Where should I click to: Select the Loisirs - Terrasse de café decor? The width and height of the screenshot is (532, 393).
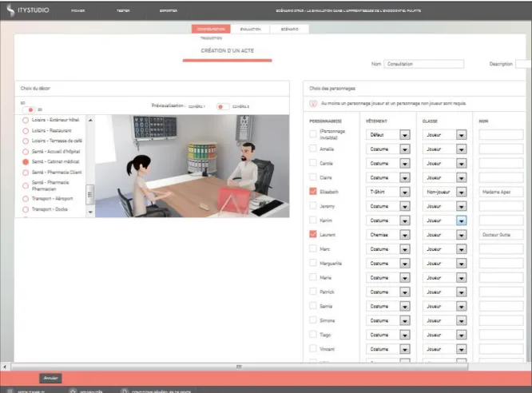click(26, 141)
